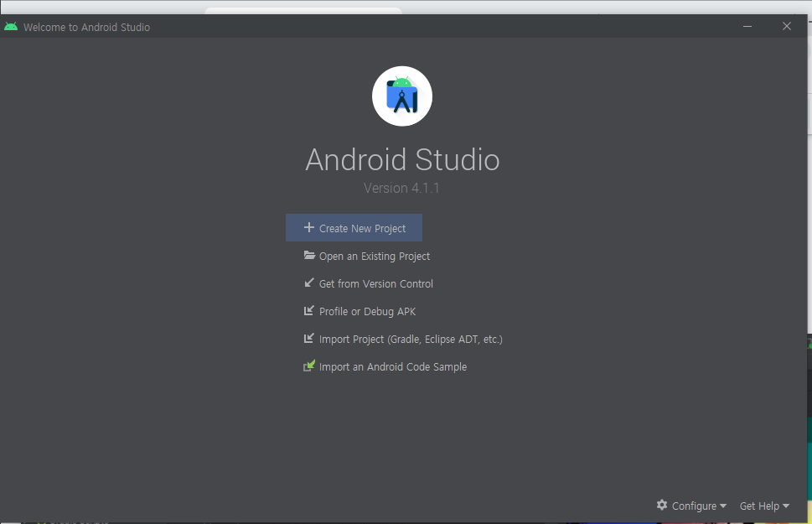The width and height of the screenshot is (812, 524).
Task: Click the green arrow icon for Android Code Sample
Action: [309, 366]
